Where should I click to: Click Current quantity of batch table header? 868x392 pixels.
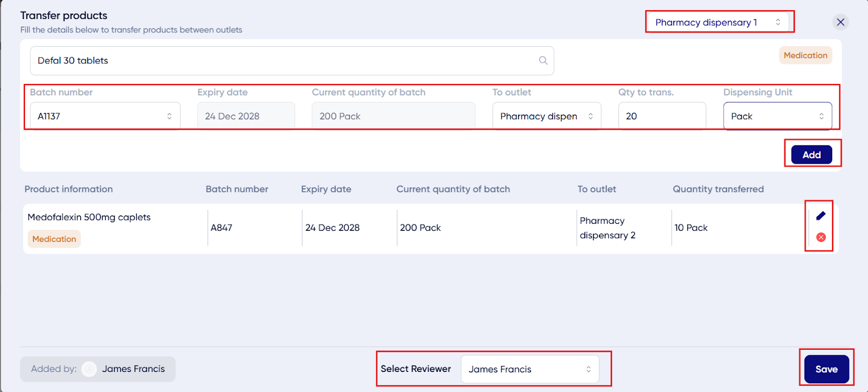coord(453,189)
